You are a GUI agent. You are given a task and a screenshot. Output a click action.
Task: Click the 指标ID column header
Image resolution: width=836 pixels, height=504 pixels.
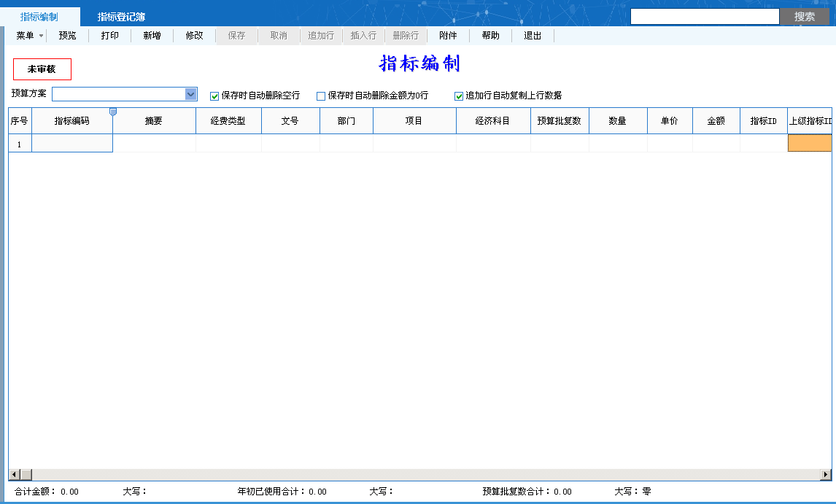[x=764, y=121]
